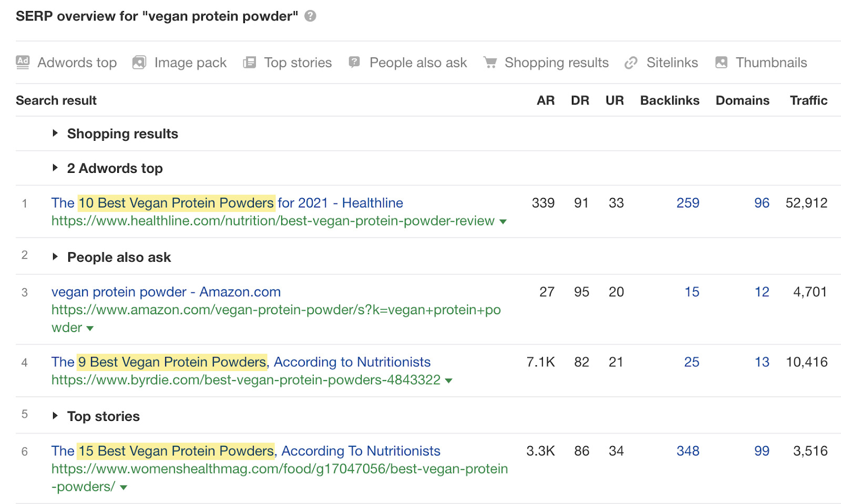Click the People also ask icon
This screenshot has height=504, width=841.
[355, 63]
